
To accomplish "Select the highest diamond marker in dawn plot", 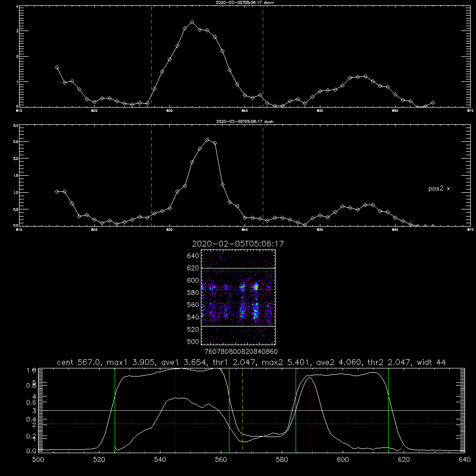I will [x=192, y=22].
